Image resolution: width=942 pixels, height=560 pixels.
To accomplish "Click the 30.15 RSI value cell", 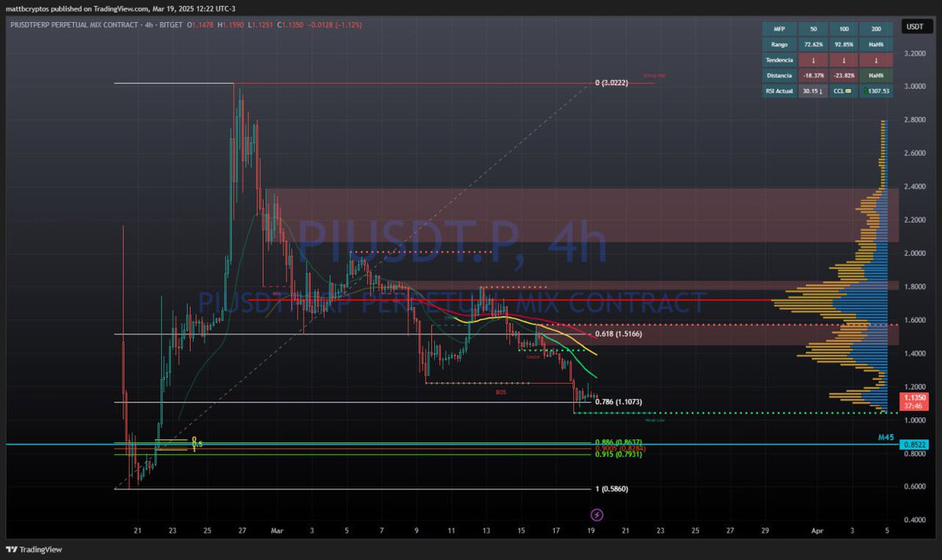I will (x=814, y=91).
